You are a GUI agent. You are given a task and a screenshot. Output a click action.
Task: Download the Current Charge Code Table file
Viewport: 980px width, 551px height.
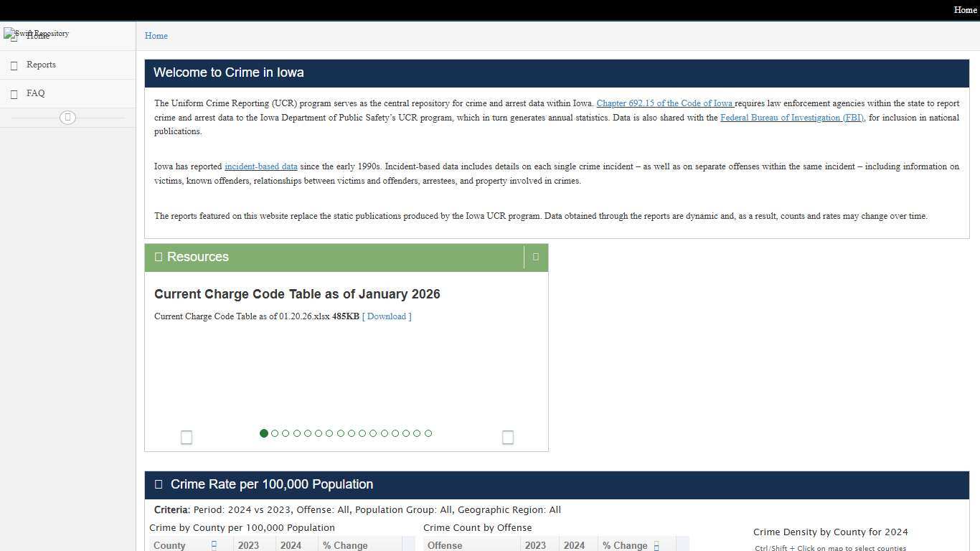[x=387, y=316]
